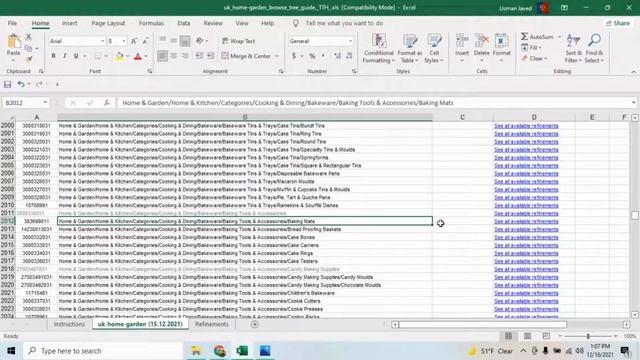This screenshot has height=360, width=640.
Task: Toggle Bold formatting
Action: [53, 56]
